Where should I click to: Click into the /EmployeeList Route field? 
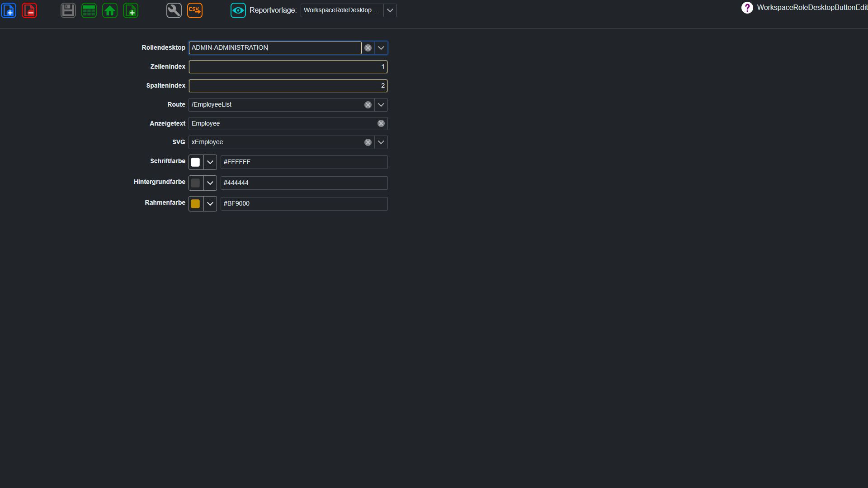pos(276,105)
